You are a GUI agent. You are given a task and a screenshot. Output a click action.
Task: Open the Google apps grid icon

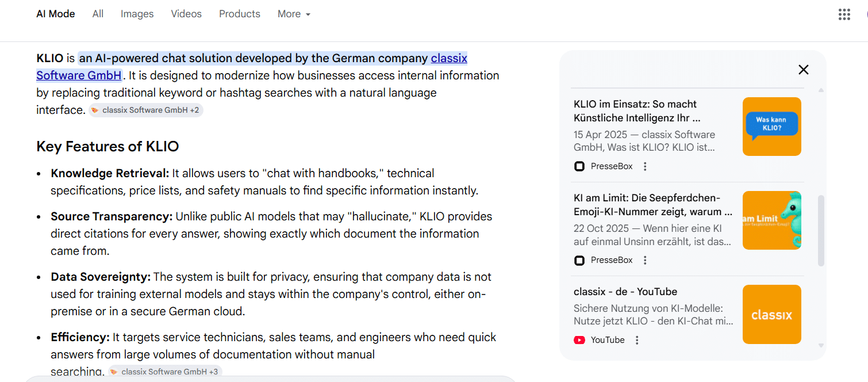click(844, 14)
